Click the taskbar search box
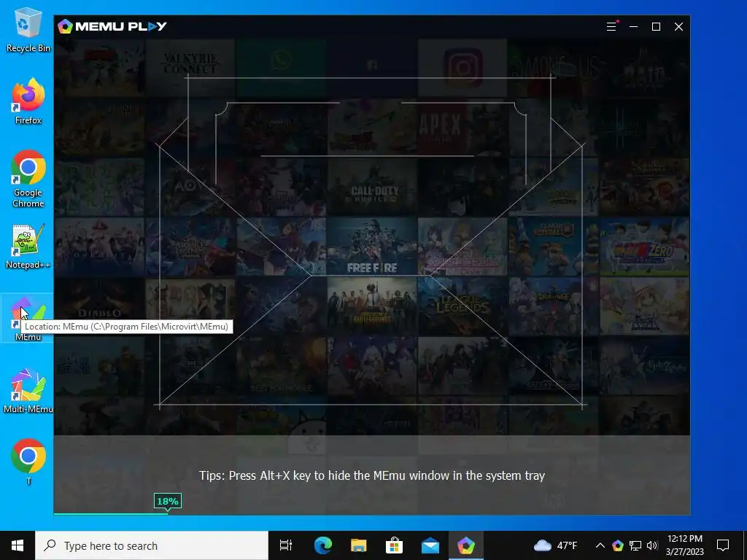 coord(152,545)
